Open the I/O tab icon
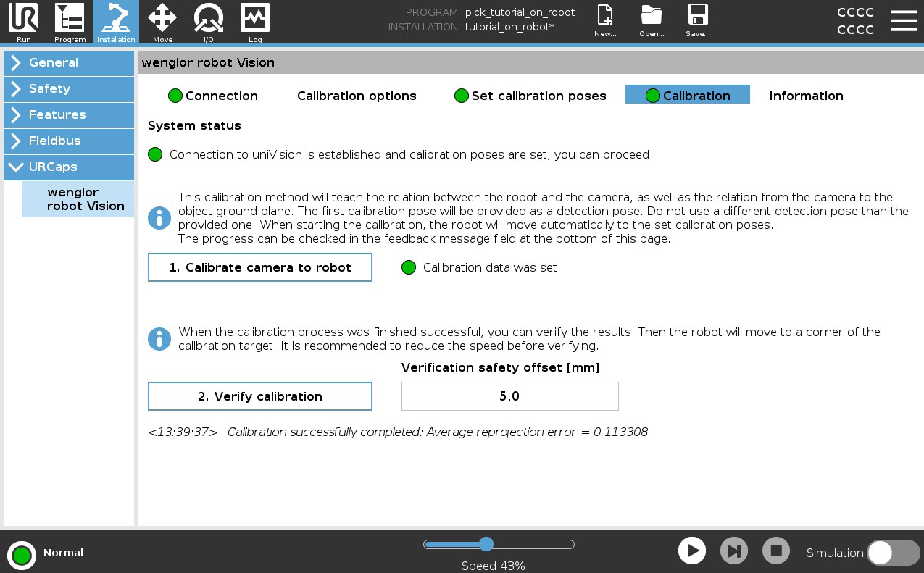This screenshot has height=573, width=924. (x=209, y=22)
